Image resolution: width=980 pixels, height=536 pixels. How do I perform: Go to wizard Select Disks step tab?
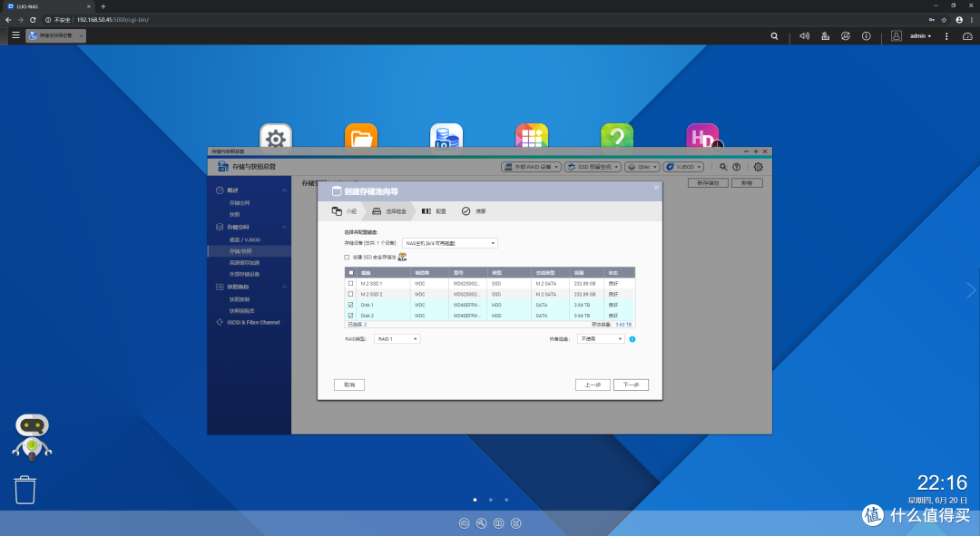tap(389, 211)
